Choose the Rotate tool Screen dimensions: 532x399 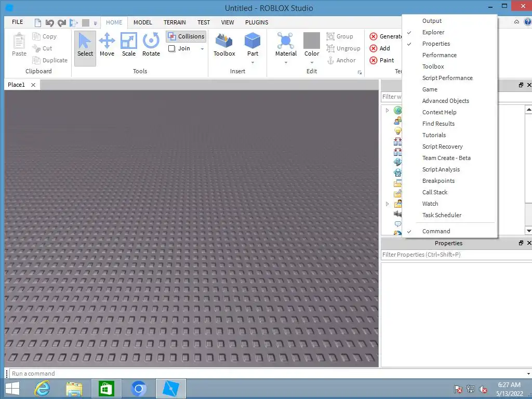(151, 45)
